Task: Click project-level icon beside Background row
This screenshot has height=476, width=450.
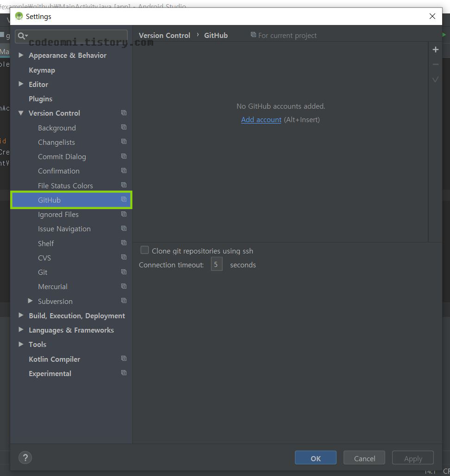Action: pos(124,127)
